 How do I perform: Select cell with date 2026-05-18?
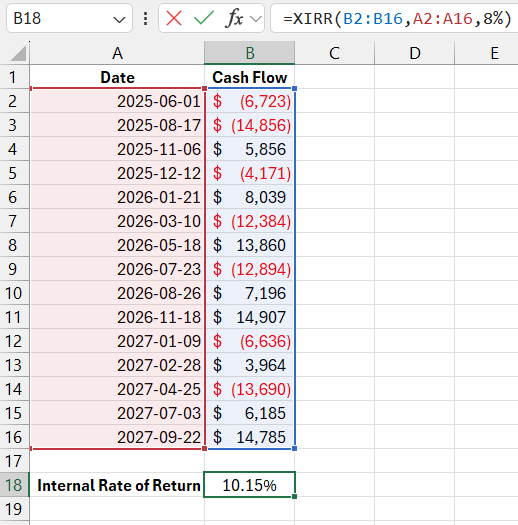[117, 245]
